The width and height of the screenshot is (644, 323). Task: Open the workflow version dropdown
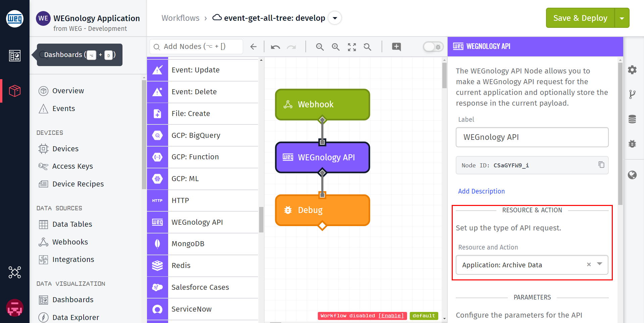(x=335, y=18)
